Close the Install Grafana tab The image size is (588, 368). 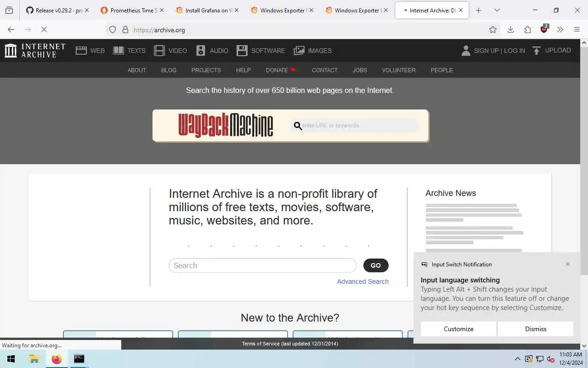[236, 10]
